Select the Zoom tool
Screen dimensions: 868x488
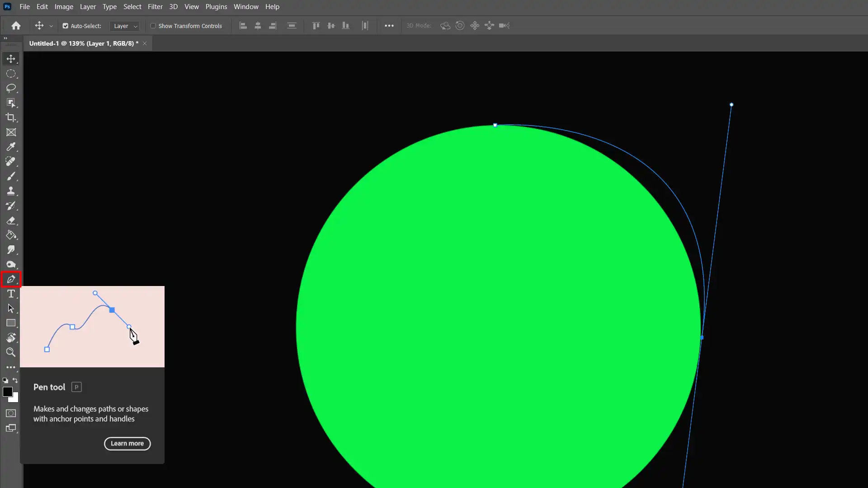click(11, 352)
